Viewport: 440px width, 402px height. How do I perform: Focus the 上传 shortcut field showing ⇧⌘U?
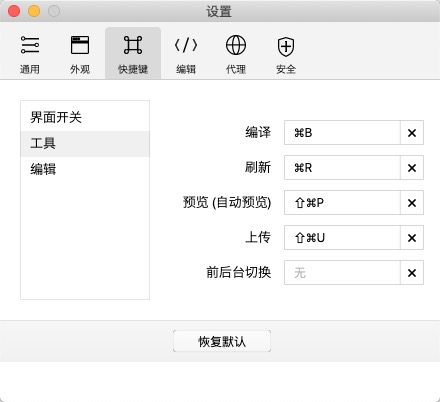(342, 238)
